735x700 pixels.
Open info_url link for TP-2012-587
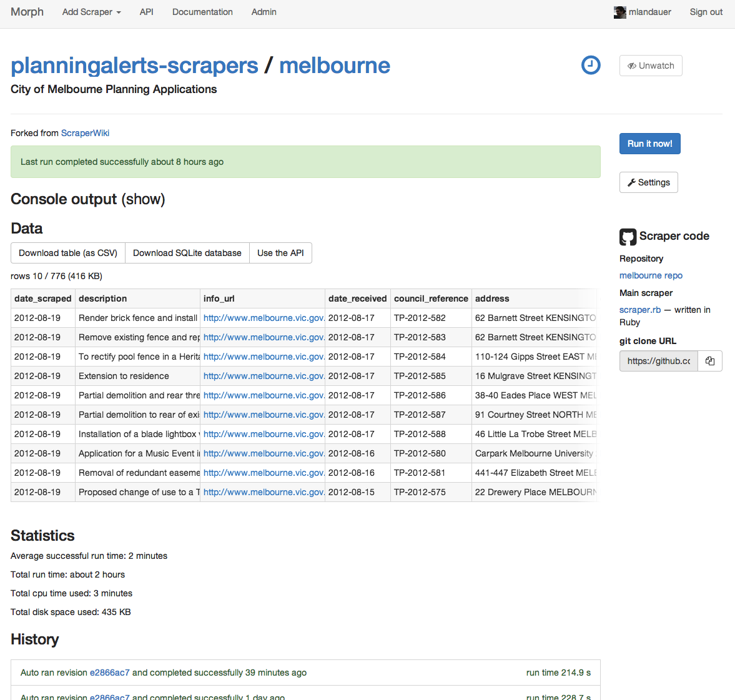click(264, 415)
